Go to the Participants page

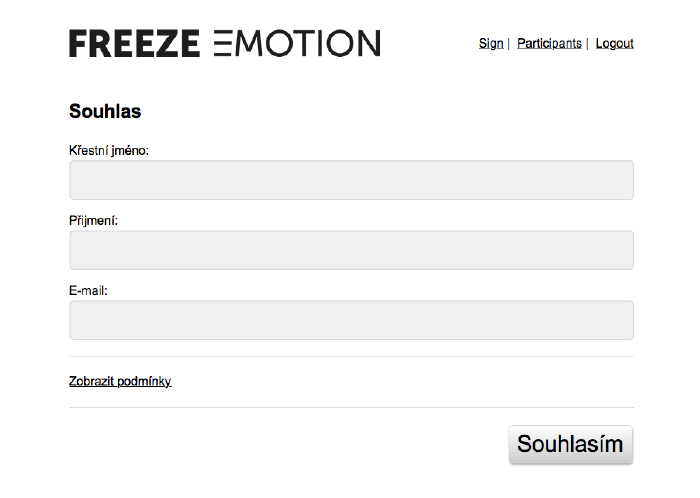point(549,43)
